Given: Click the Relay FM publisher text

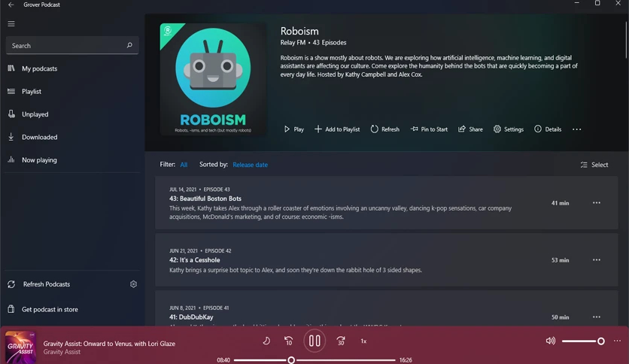Looking at the screenshot, I should click(293, 43).
